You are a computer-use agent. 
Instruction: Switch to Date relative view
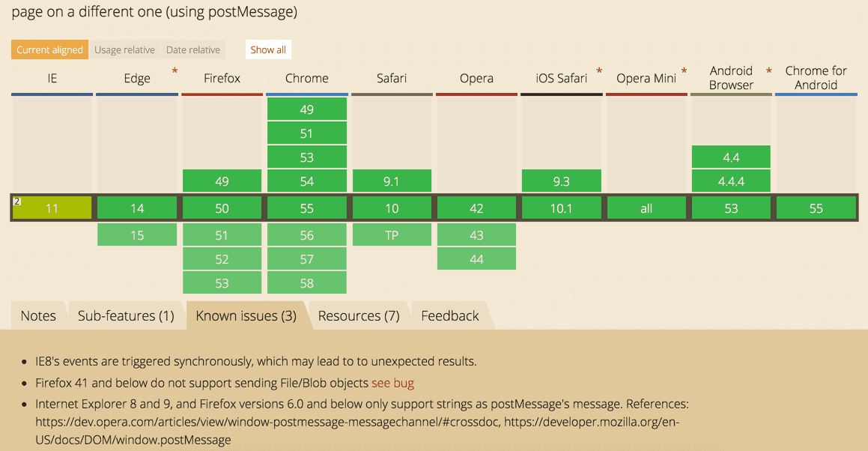click(x=193, y=50)
